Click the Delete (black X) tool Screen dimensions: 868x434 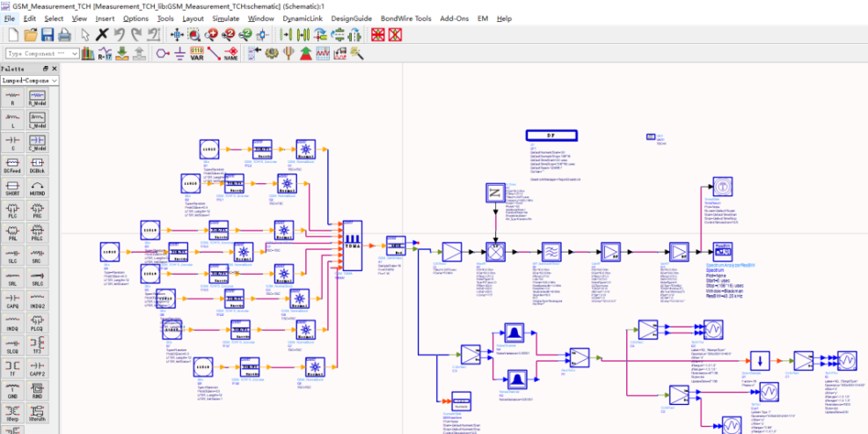(102, 34)
